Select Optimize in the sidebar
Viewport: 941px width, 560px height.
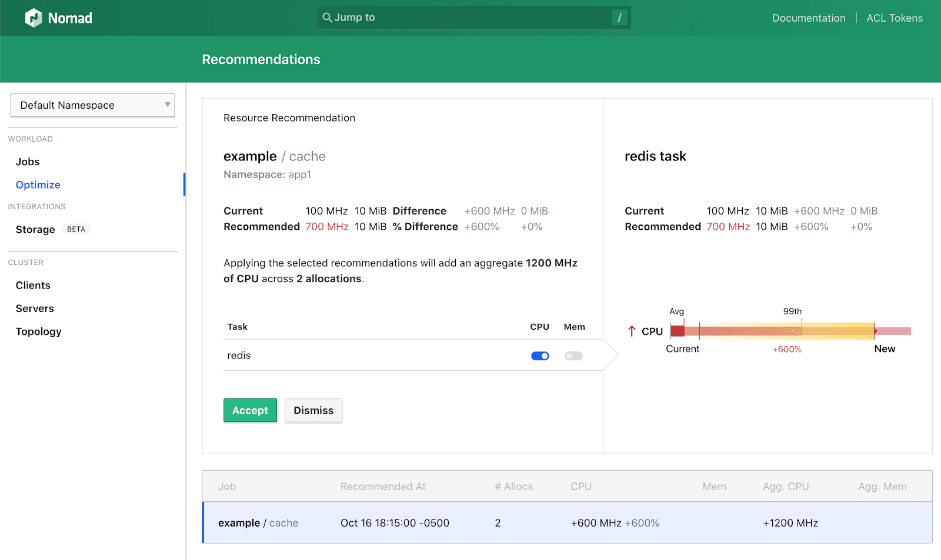[38, 185]
